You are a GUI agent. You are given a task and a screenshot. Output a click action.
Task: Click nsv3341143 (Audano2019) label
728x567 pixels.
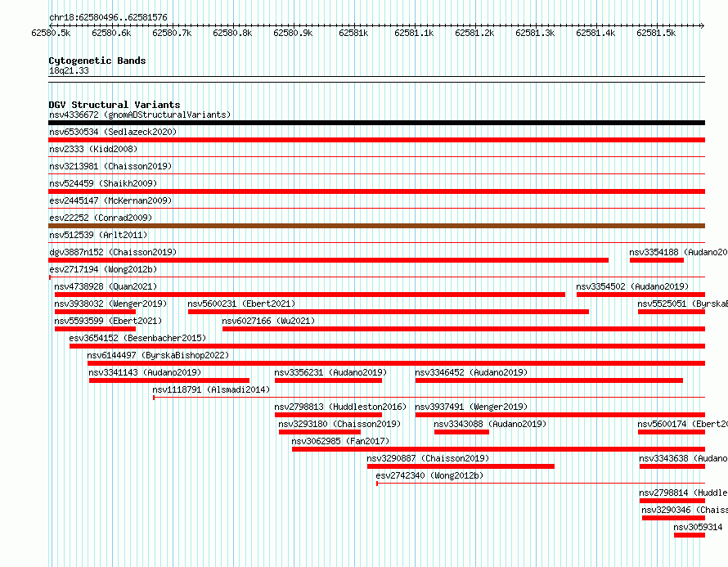tap(145, 372)
